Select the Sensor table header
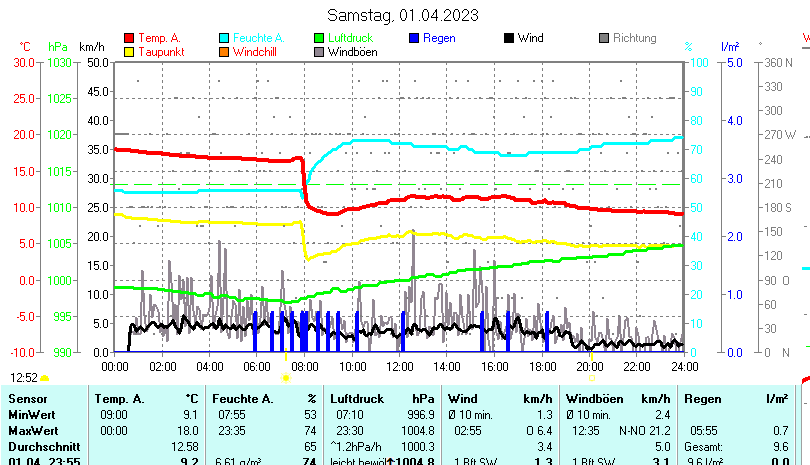This screenshot has height=465, width=810. point(28,399)
